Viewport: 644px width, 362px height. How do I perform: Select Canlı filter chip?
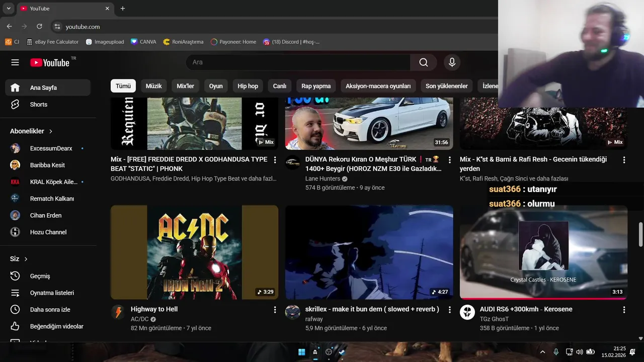(280, 86)
